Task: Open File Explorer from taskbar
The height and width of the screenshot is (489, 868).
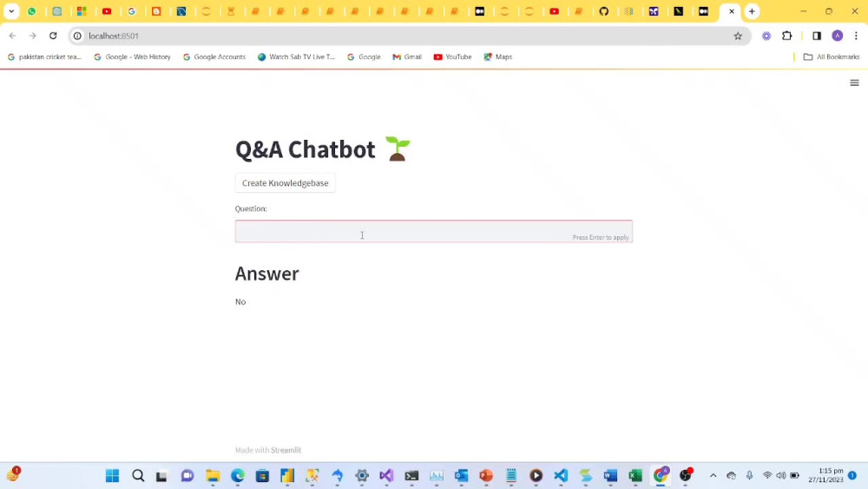Action: (x=213, y=476)
